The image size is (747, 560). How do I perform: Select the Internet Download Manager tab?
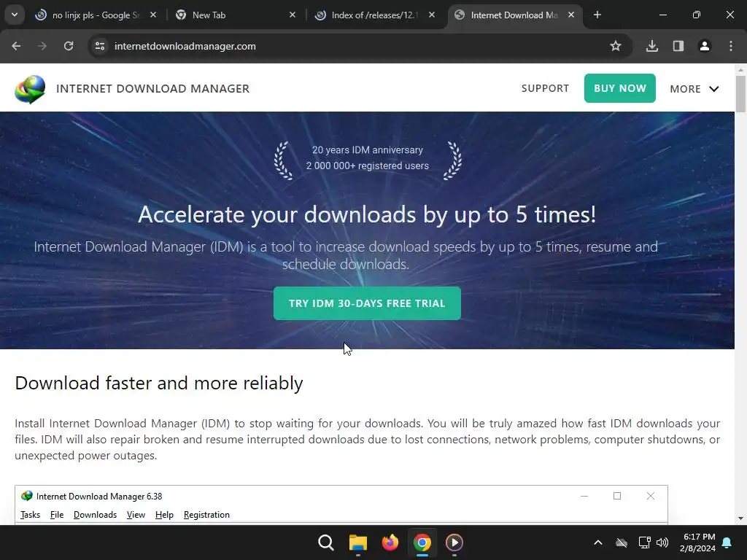pyautogui.click(x=514, y=15)
